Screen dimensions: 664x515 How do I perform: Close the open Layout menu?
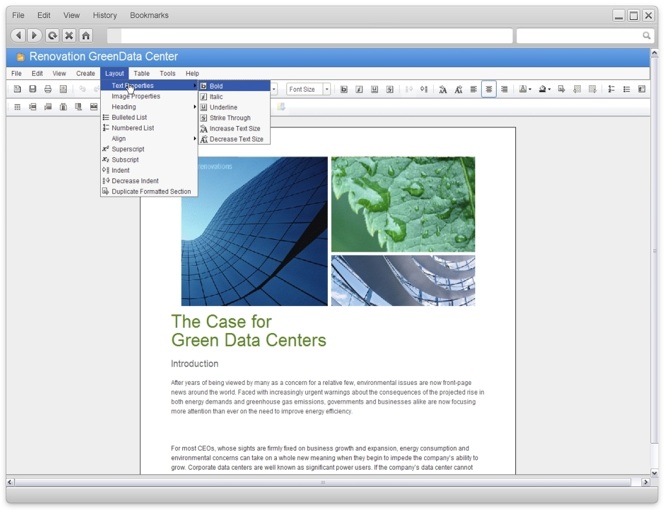coord(114,73)
